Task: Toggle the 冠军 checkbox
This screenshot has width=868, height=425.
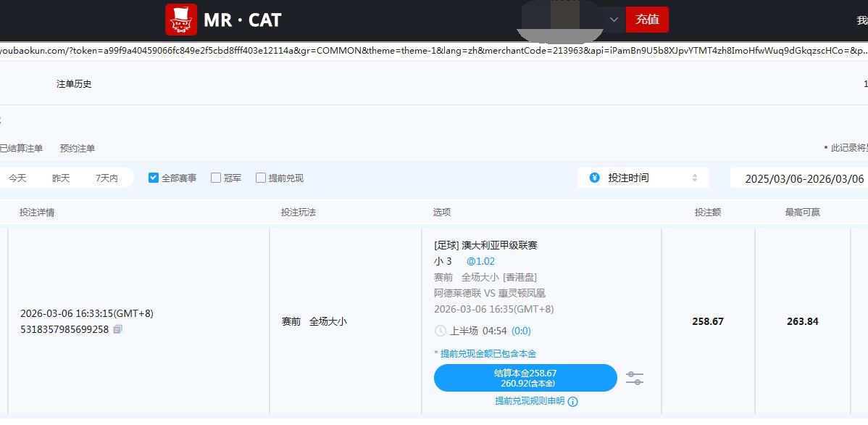Action: pyautogui.click(x=216, y=178)
